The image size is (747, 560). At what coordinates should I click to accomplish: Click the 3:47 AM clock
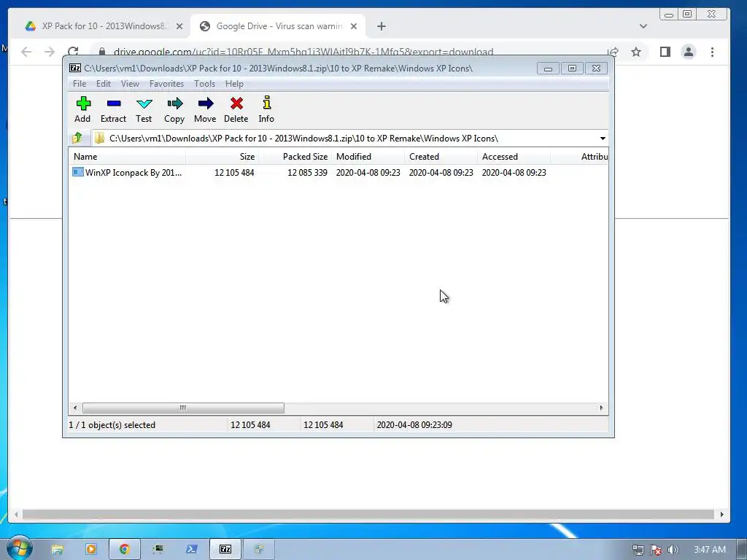710,550
